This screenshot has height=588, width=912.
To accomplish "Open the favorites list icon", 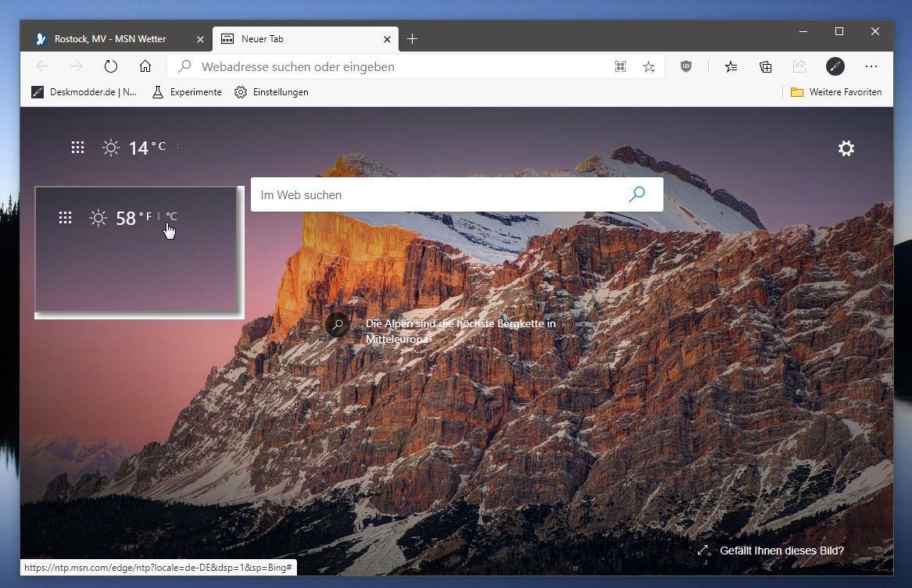I will point(731,67).
